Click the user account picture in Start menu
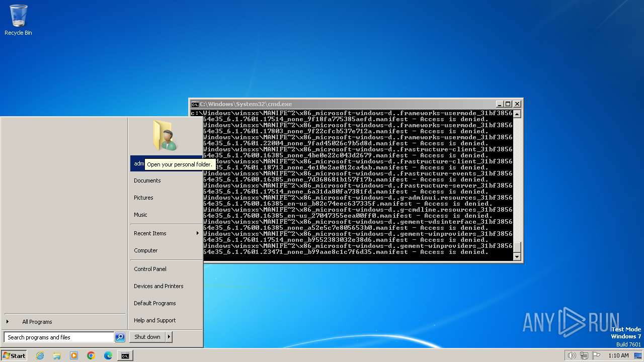This screenshot has width=644, height=362. pos(165,135)
